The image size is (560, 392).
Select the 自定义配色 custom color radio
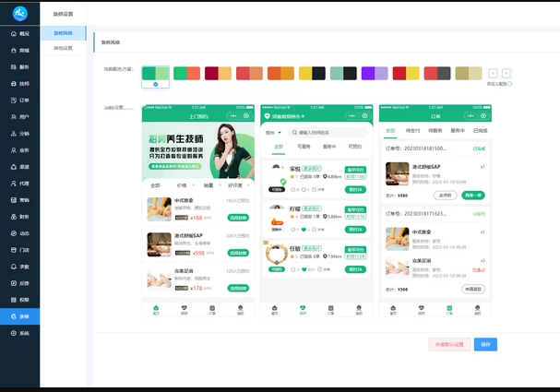[509, 84]
